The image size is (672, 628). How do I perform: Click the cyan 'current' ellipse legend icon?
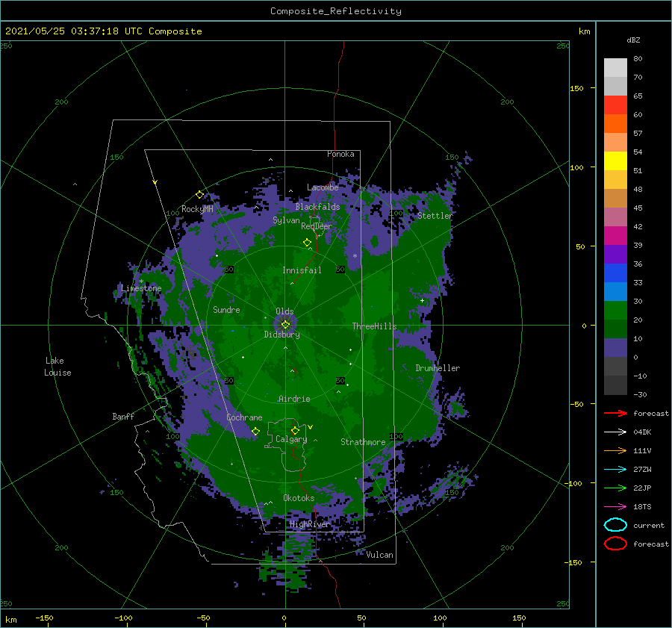click(615, 525)
